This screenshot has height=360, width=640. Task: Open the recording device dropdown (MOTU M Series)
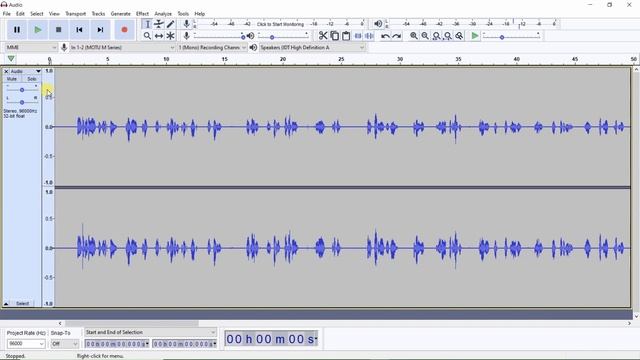(122, 48)
